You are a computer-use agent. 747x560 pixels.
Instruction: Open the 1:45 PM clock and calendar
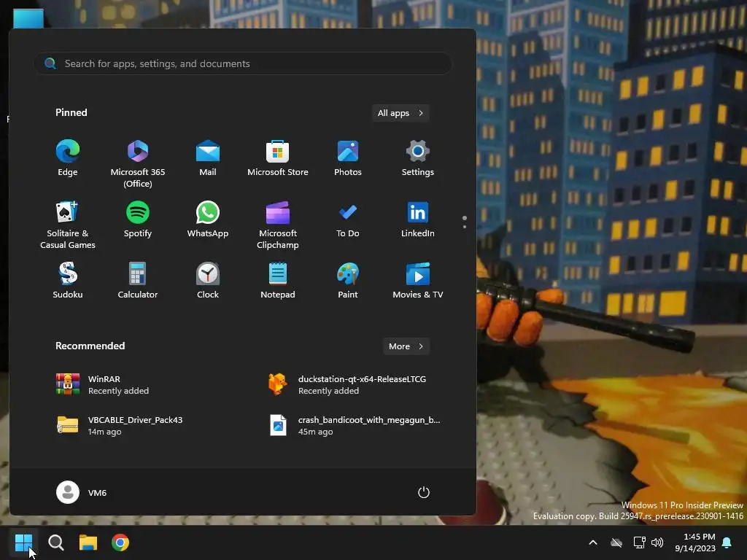pos(695,542)
